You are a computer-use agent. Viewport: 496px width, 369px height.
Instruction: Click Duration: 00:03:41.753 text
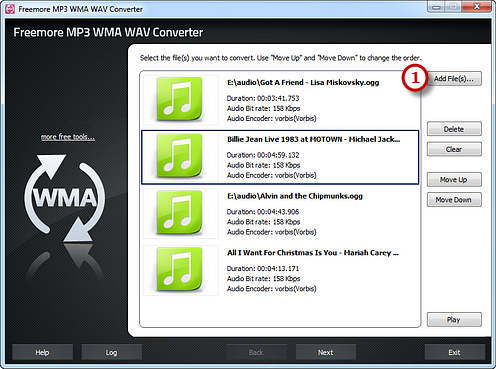pyautogui.click(x=263, y=98)
